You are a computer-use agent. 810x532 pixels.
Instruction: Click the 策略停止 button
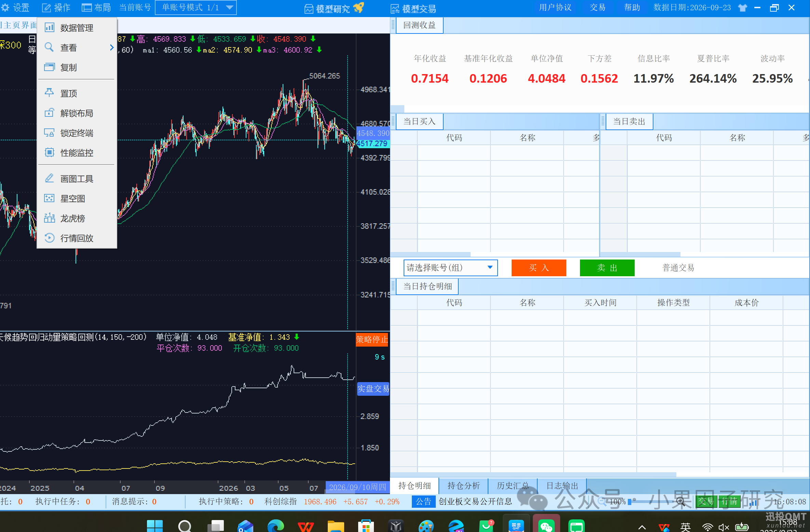pos(372,339)
